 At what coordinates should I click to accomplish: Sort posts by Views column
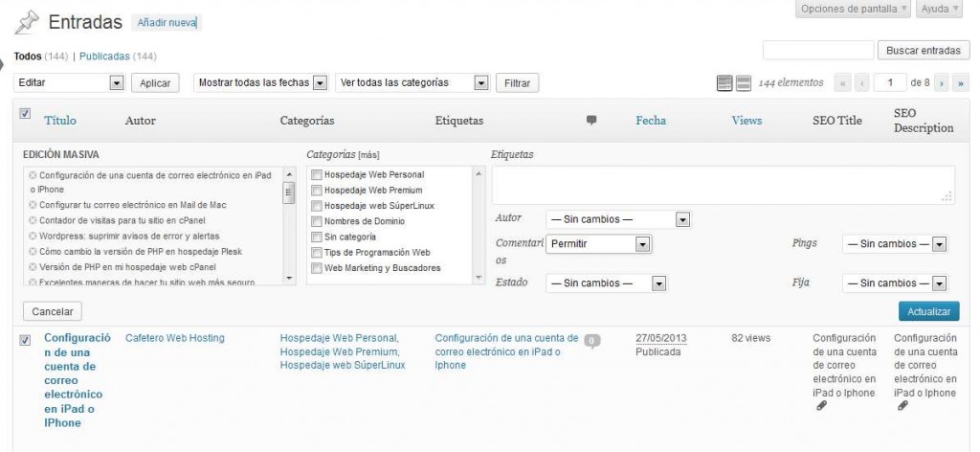click(746, 121)
